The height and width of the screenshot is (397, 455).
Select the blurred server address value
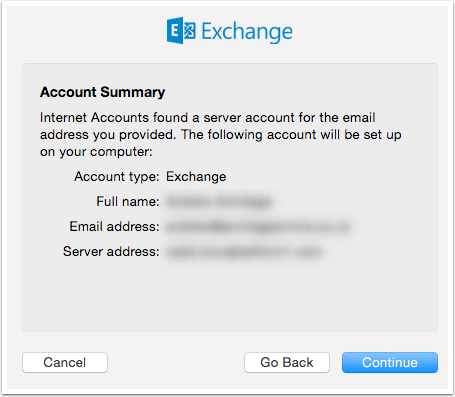[244, 252]
